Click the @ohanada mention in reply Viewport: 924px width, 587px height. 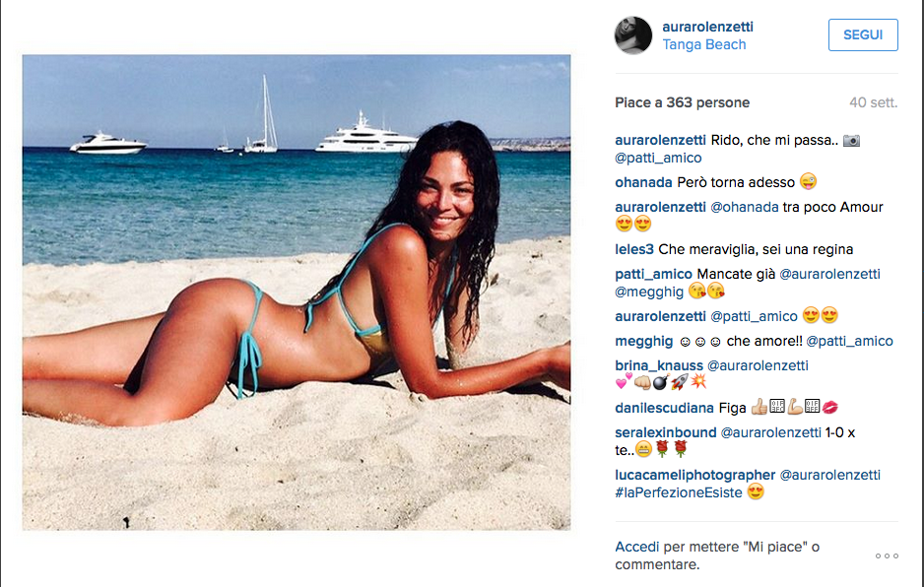(x=745, y=208)
